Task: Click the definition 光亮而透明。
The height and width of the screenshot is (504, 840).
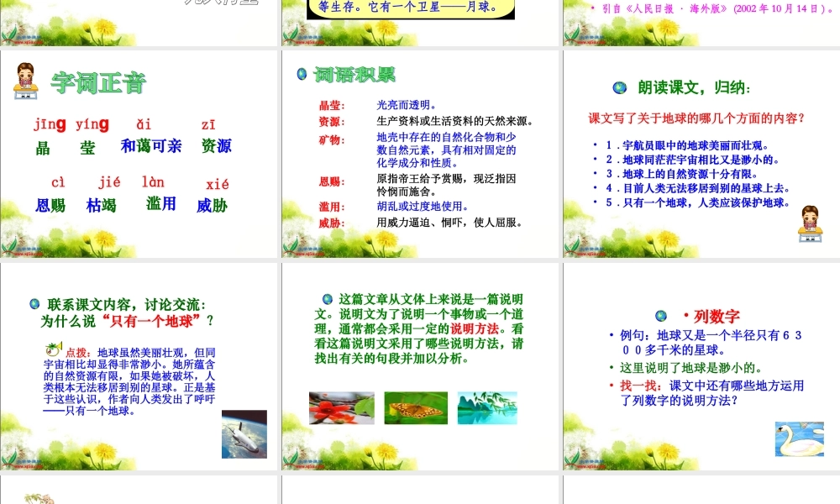Action: pyautogui.click(x=407, y=105)
